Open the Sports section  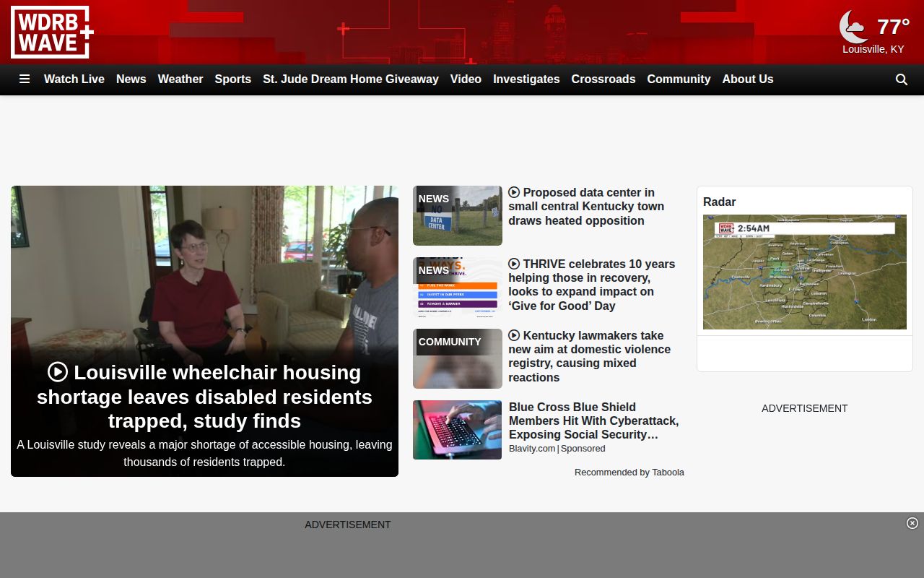(x=233, y=79)
